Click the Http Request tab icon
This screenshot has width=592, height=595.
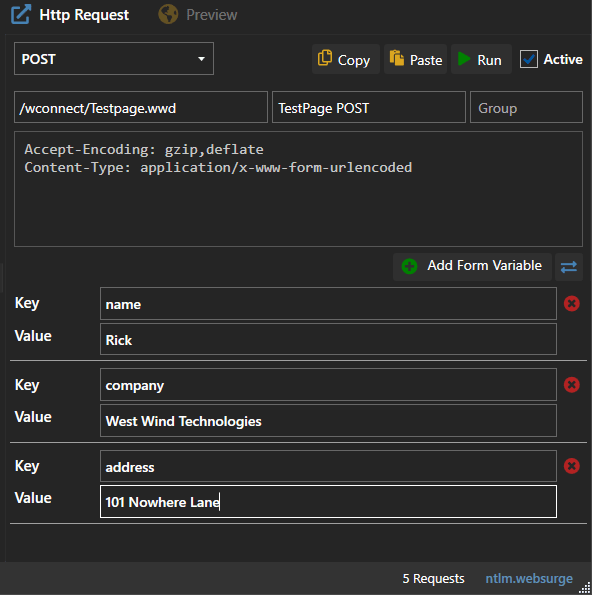(21, 14)
